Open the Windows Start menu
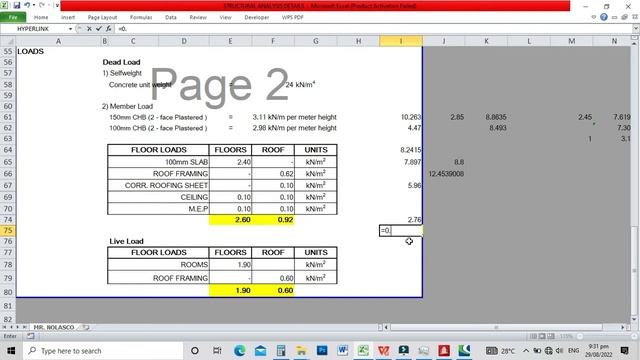Screen dimensions: 640x360 click(11, 351)
